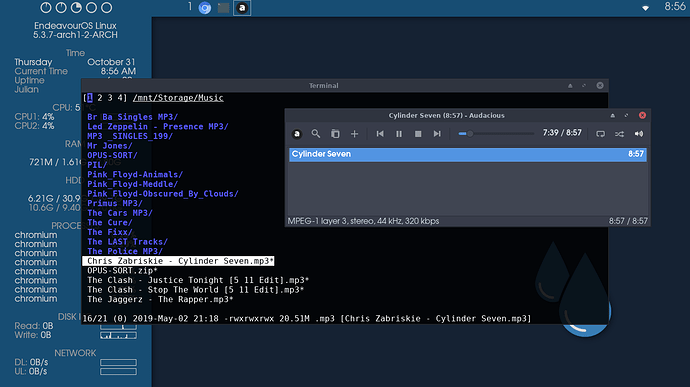Toggle shuffle mode in Audacious
This screenshot has width=690, height=387.
(620, 134)
